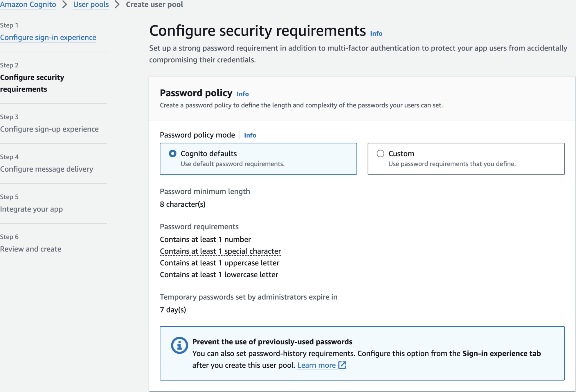Open Info link next to page title
Image resolution: width=576 pixels, height=392 pixels.
(376, 34)
